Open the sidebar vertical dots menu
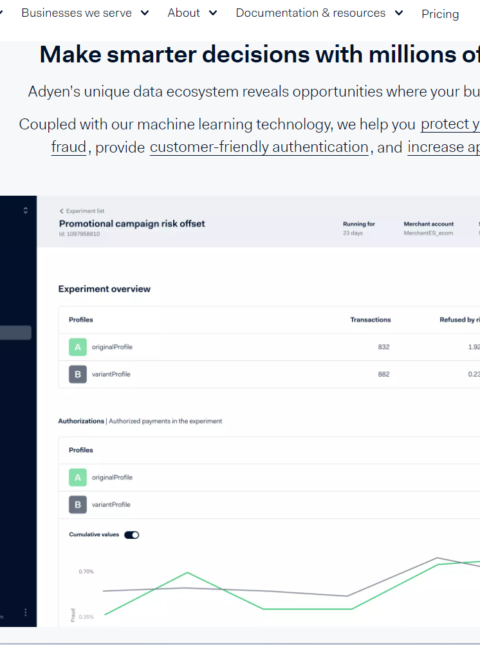The height and width of the screenshot is (645, 480). pyautogui.click(x=26, y=613)
